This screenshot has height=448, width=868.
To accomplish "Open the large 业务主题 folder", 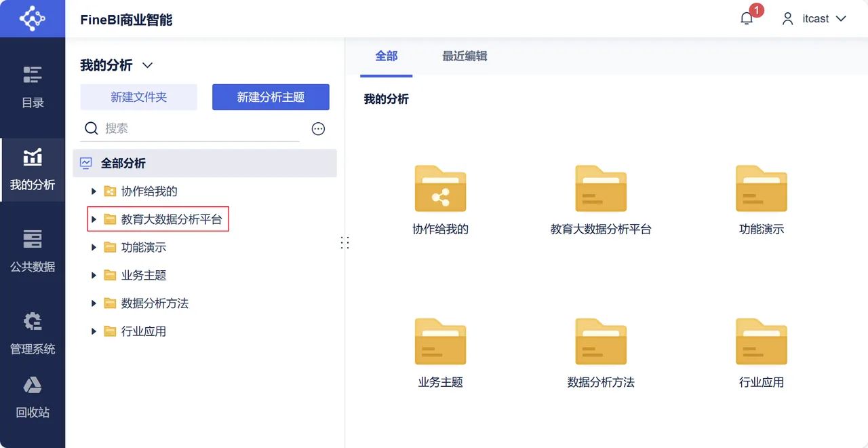I will [x=441, y=341].
